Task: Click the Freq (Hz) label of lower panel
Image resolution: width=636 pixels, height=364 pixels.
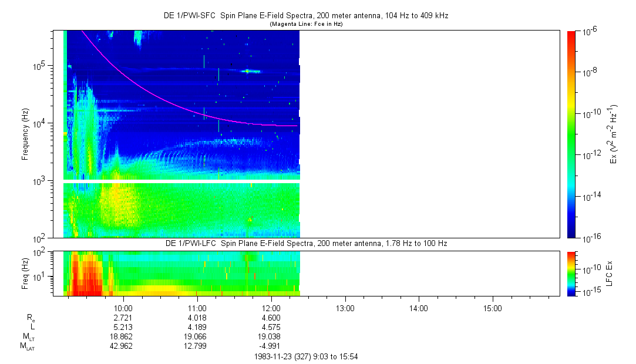Action: (25, 273)
